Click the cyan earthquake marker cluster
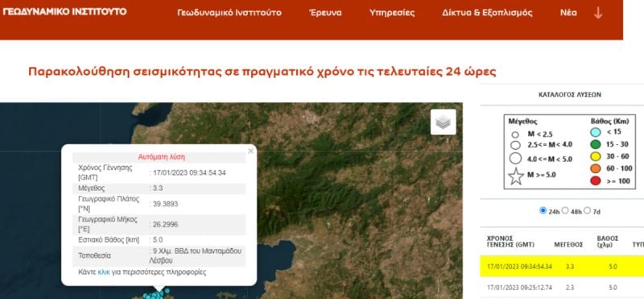 [x=156, y=295]
